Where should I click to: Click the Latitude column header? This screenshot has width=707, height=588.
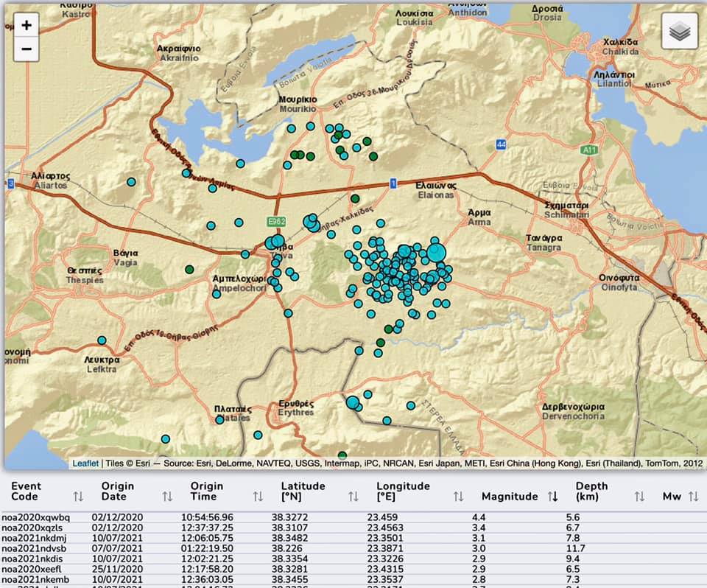click(303, 491)
